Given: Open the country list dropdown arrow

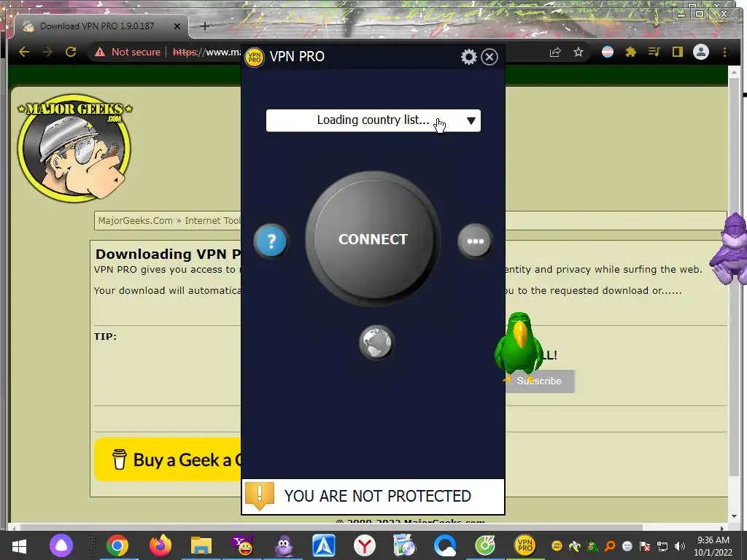Looking at the screenshot, I should coord(471,120).
